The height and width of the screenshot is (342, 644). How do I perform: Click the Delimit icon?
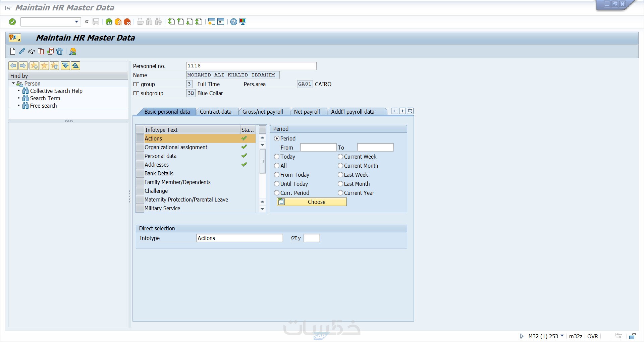(50, 51)
